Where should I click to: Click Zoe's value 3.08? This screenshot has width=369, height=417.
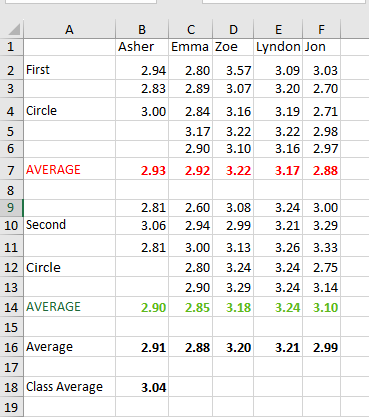tap(233, 208)
